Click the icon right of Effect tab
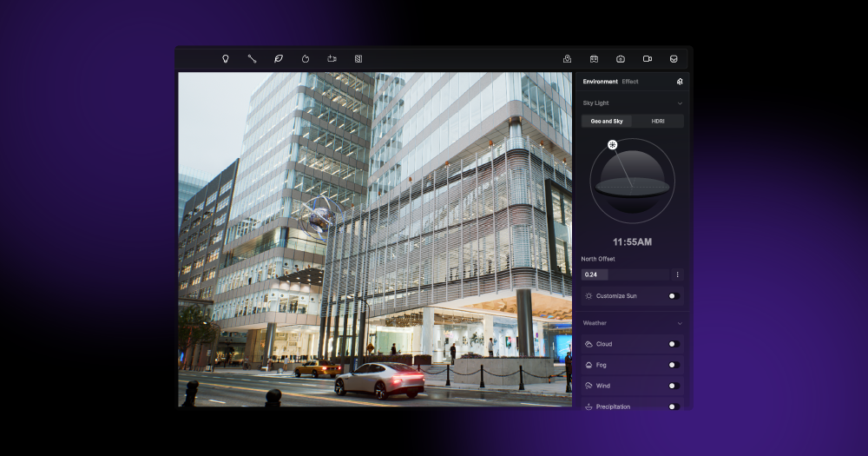 point(680,82)
